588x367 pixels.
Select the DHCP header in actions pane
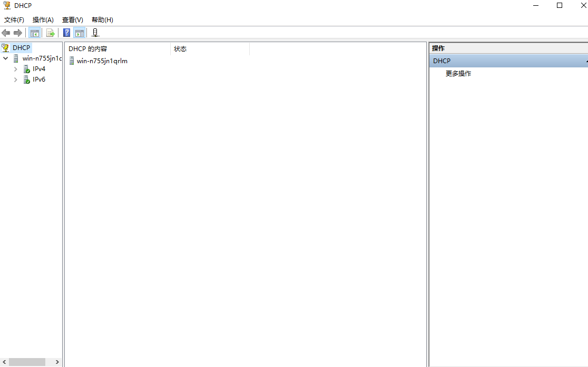click(508, 61)
